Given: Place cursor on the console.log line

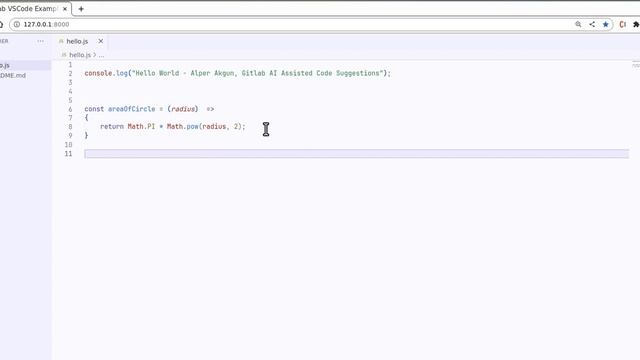Looking at the screenshot, I should pos(238,73).
